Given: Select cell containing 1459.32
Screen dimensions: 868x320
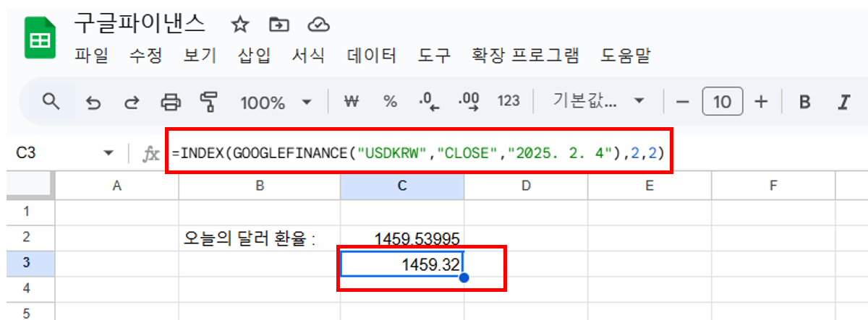Looking at the screenshot, I should (x=402, y=264).
